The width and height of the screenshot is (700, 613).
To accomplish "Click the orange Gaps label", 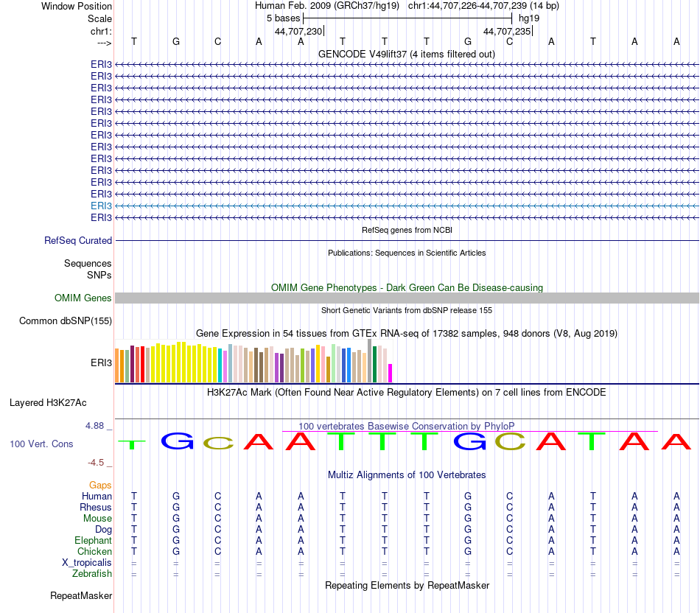I will [100, 486].
